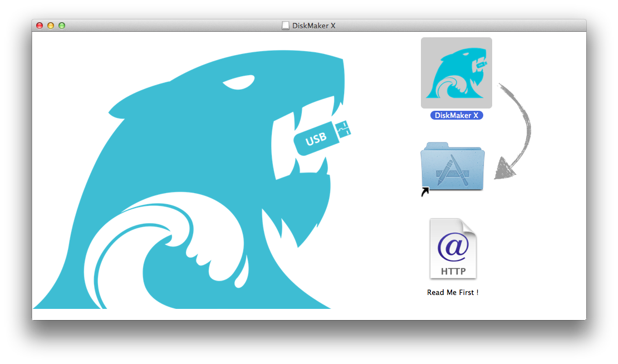The width and height of the screenshot is (618, 364).
Task: Click the disk proxy icon in title bar
Action: (x=286, y=26)
